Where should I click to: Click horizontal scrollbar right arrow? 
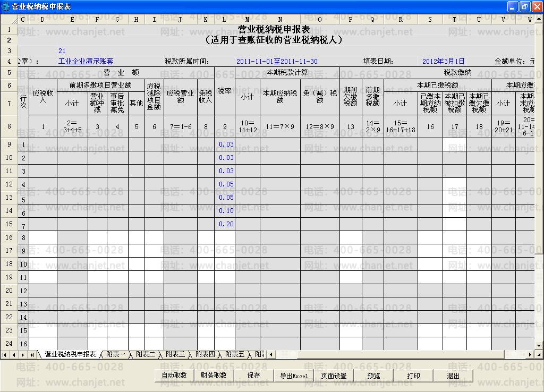click(x=530, y=354)
